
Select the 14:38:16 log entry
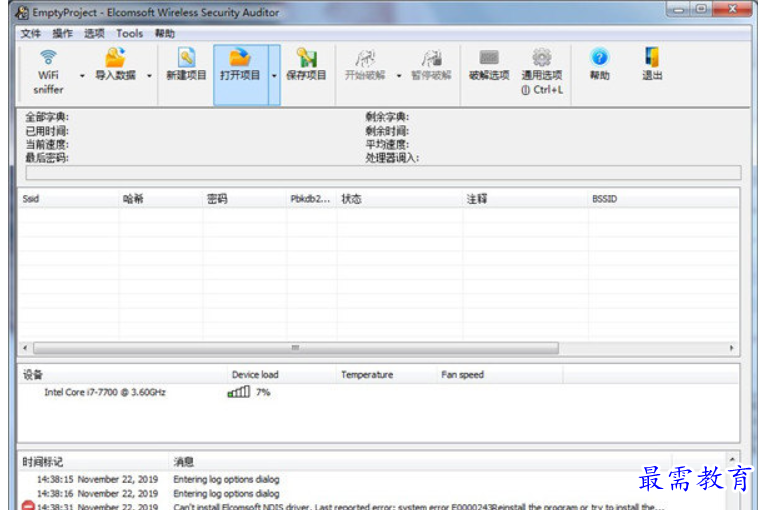tap(371, 493)
